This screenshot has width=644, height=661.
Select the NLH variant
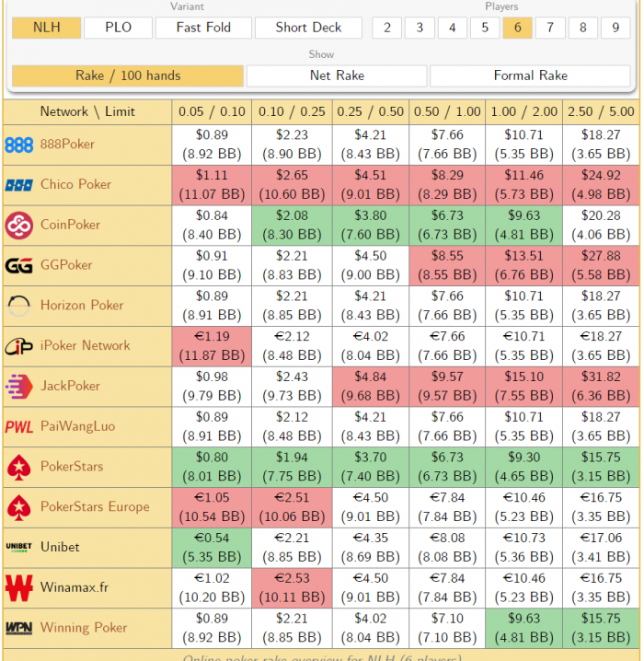46,28
